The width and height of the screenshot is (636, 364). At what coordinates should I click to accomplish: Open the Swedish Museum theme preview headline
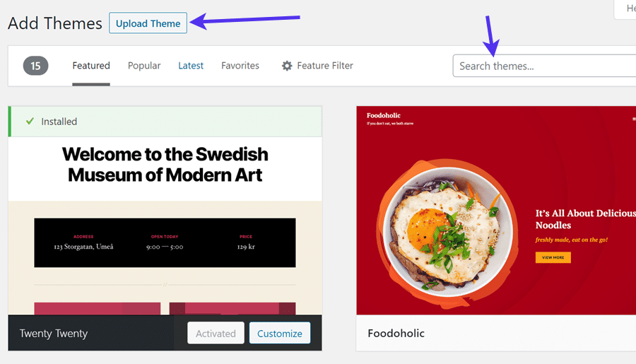165,164
